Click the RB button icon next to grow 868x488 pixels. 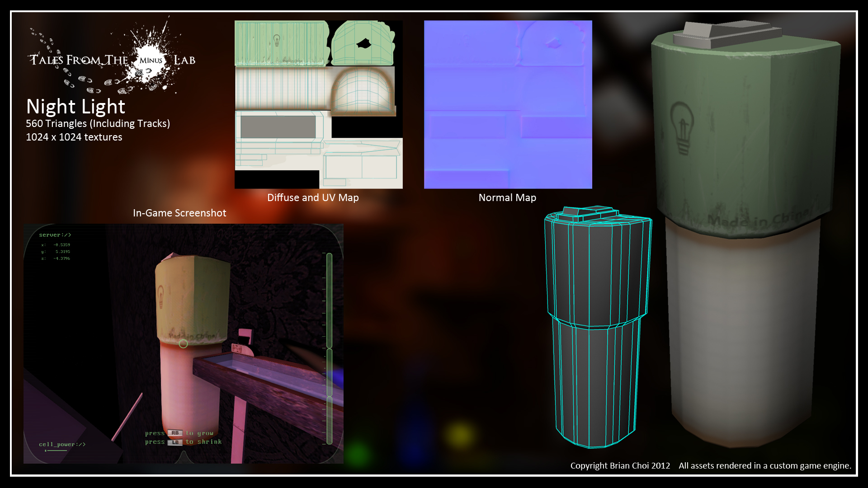[175, 433]
